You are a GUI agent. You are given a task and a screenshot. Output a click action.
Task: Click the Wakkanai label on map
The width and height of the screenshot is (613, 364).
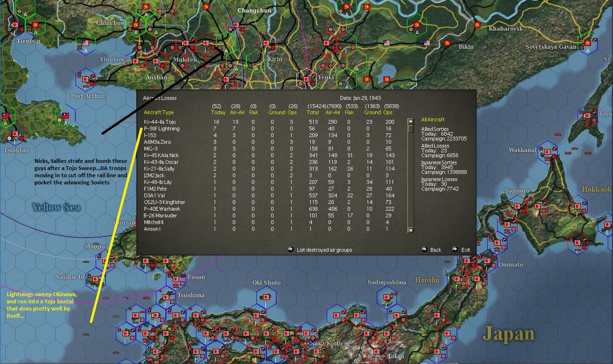522,150
